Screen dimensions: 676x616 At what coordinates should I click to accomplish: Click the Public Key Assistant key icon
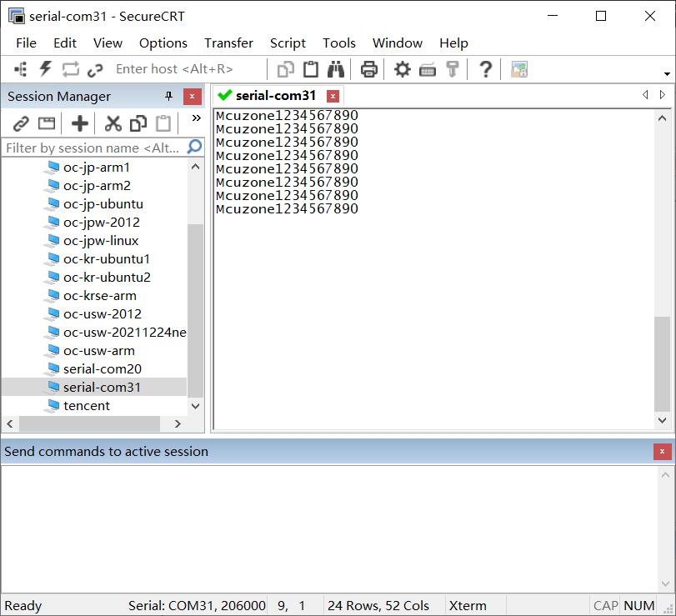[453, 69]
